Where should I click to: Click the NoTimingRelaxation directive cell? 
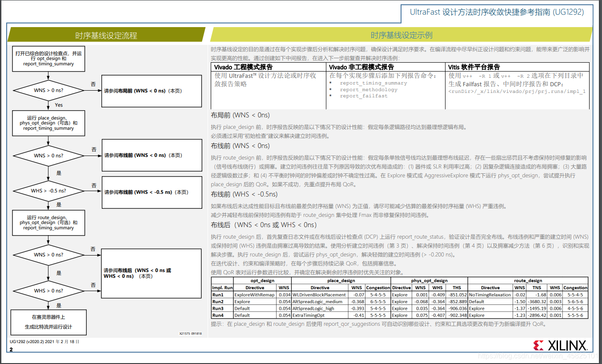490,294
